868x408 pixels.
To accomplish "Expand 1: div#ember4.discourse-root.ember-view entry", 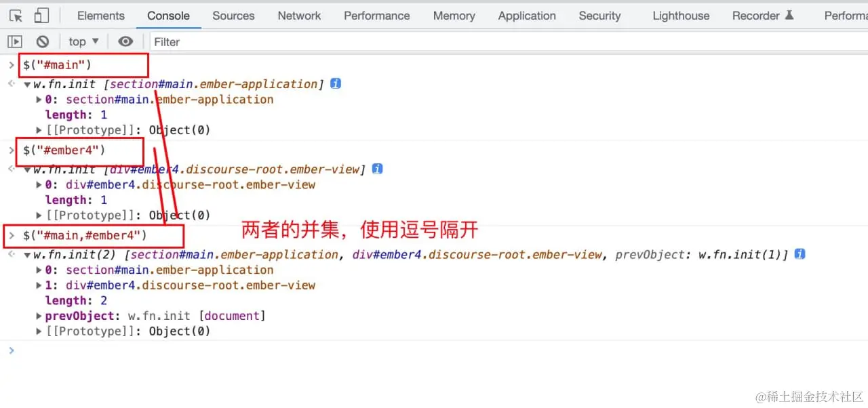I will tap(39, 285).
